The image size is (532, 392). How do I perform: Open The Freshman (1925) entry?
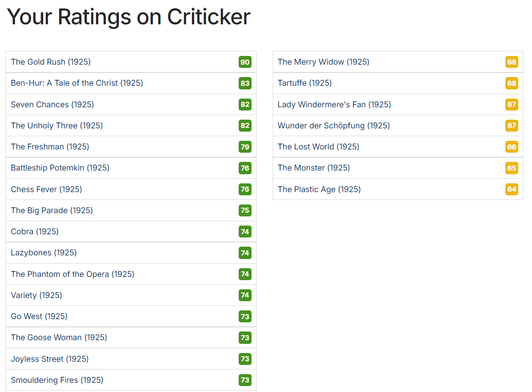(50, 147)
